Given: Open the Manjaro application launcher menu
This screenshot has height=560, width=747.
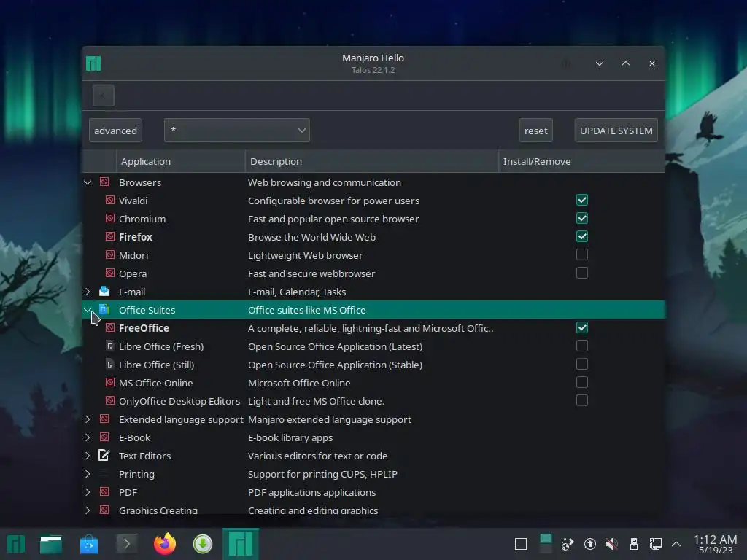Looking at the screenshot, I should click(x=16, y=544).
